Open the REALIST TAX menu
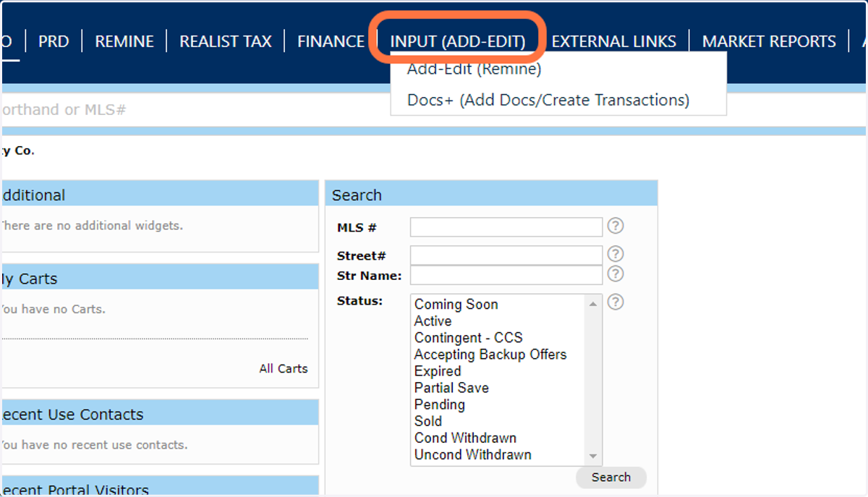The width and height of the screenshot is (868, 497). [226, 41]
